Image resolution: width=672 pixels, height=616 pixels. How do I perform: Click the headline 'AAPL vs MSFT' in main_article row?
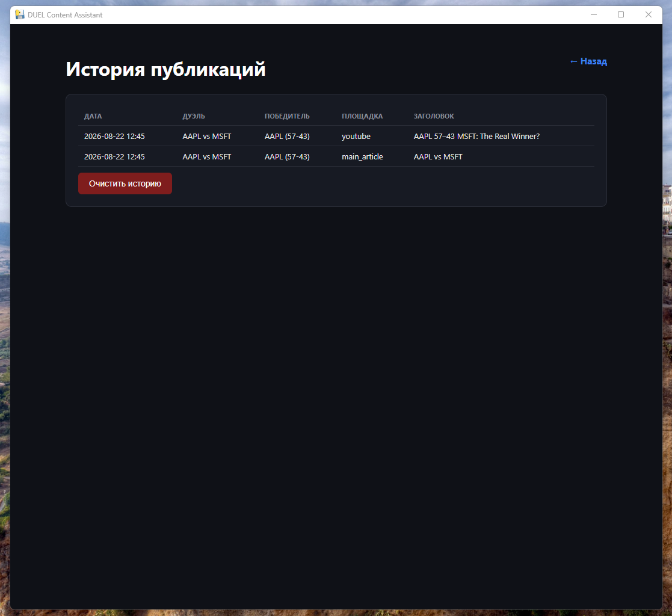click(x=438, y=157)
